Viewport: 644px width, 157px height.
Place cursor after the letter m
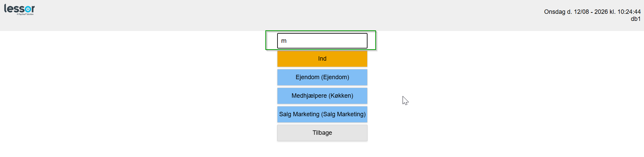(287, 41)
